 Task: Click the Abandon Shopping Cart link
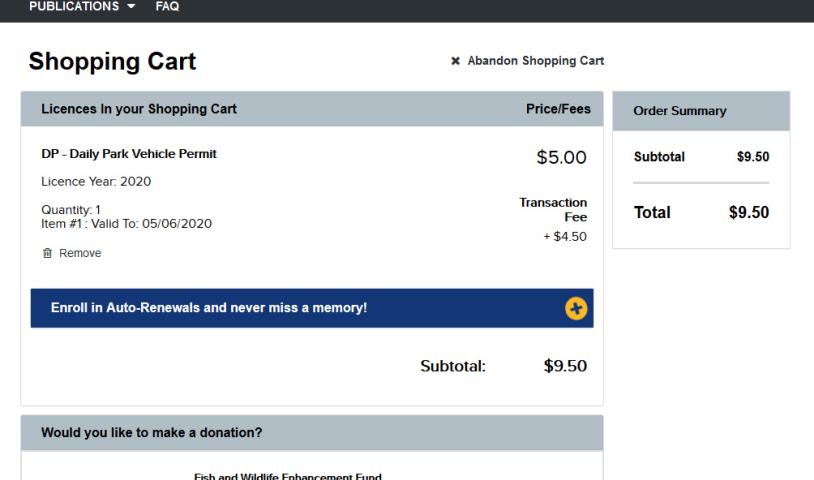535,61
